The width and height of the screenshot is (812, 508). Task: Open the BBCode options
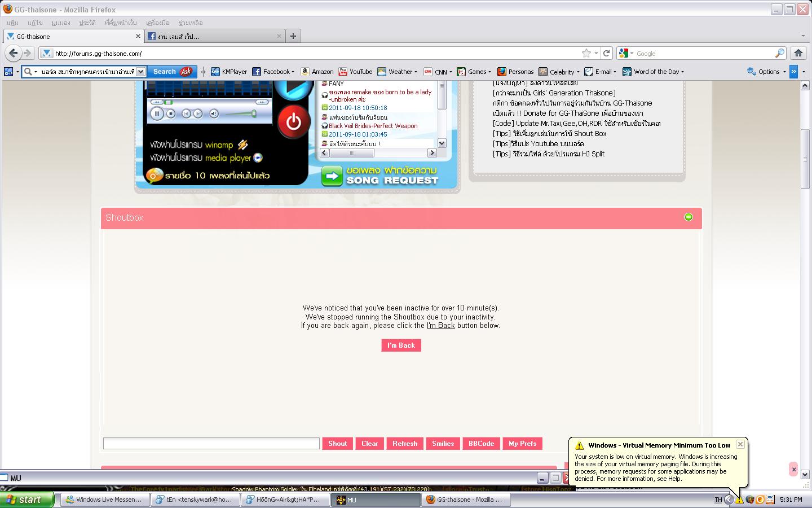click(x=482, y=444)
